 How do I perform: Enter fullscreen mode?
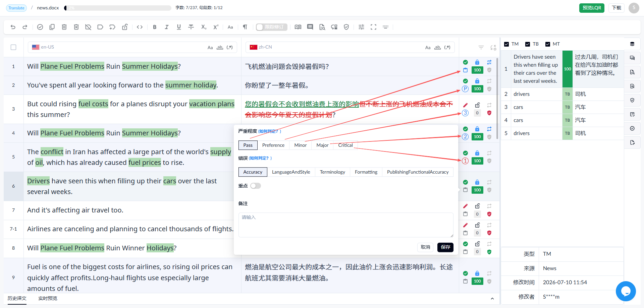pyautogui.click(x=373, y=27)
